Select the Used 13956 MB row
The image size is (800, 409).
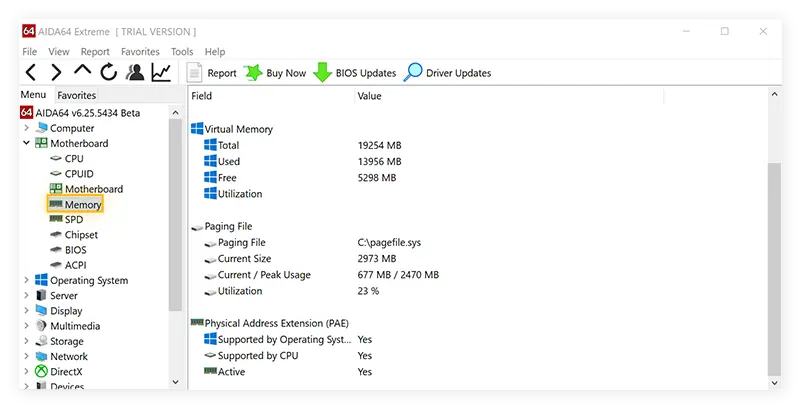pos(303,162)
